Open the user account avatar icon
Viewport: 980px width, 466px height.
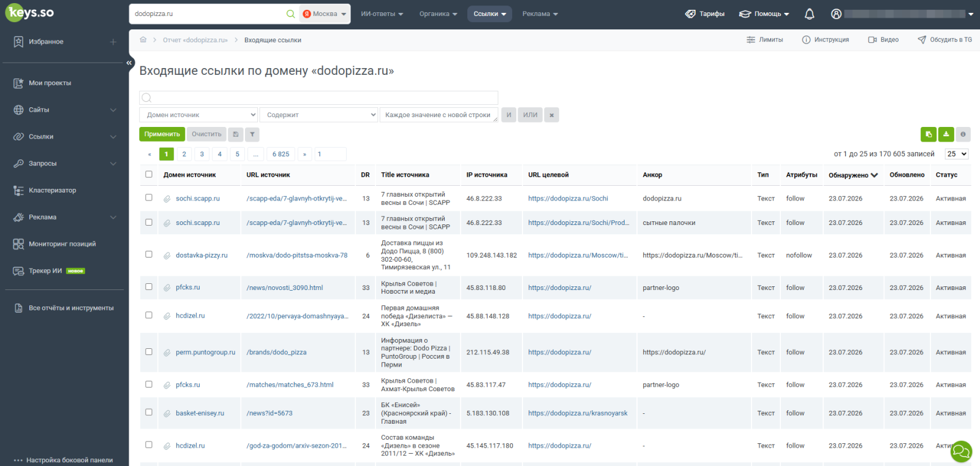click(x=836, y=13)
